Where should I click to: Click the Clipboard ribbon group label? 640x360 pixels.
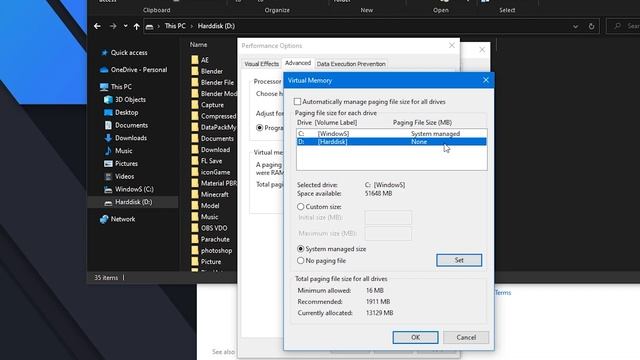(x=157, y=10)
